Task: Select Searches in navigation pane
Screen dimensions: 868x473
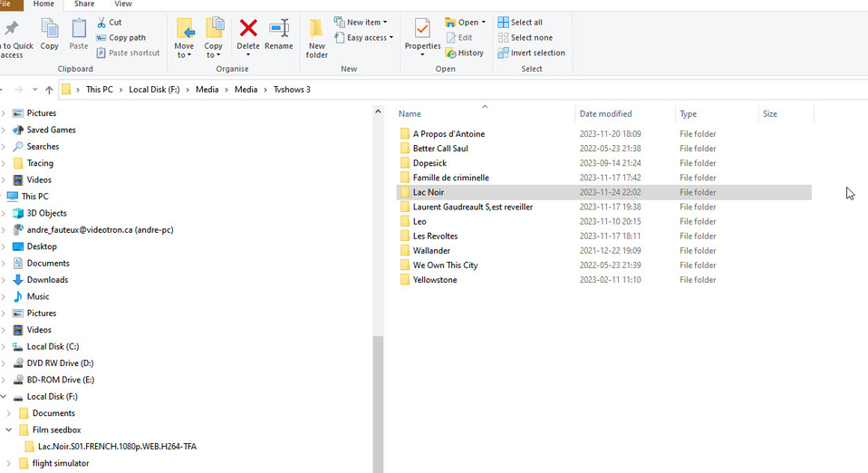Action: (x=43, y=146)
